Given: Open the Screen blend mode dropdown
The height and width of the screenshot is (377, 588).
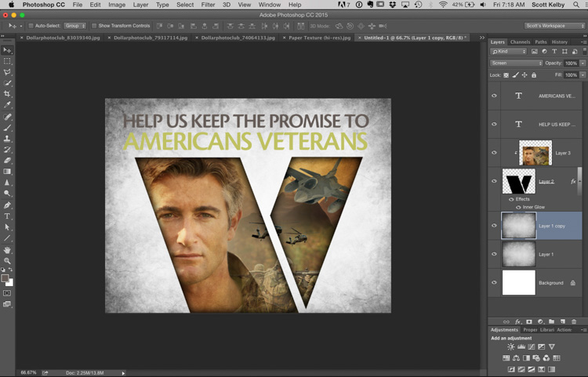Looking at the screenshot, I should [516, 63].
